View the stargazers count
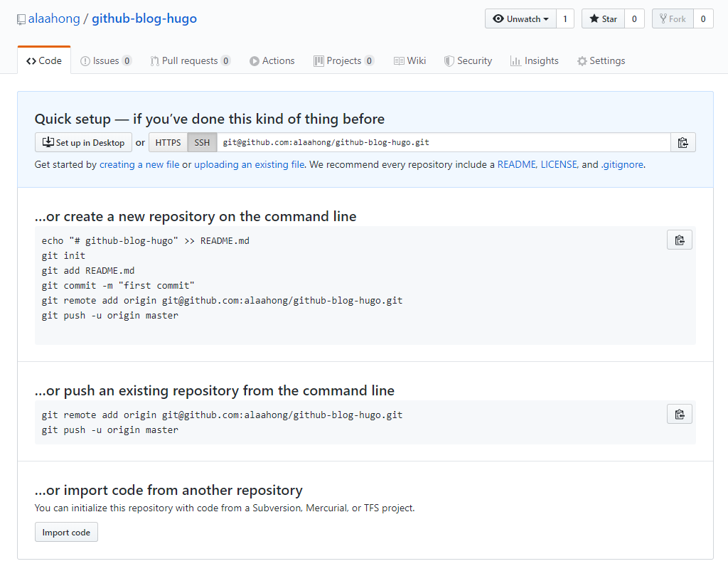Image resolution: width=728 pixels, height=571 pixels. tap(634, 19)
